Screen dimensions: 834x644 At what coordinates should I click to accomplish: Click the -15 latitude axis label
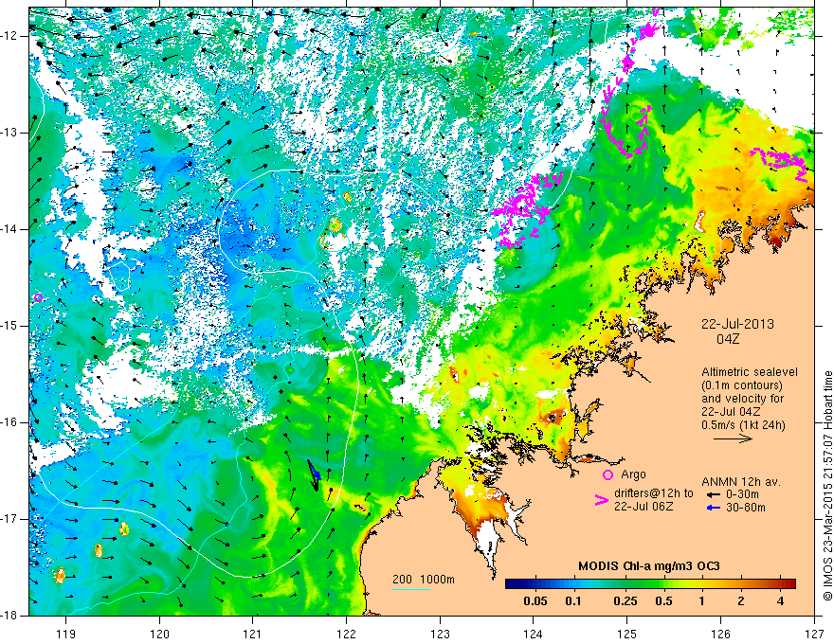pyautogui.click(x=12, y=326)
